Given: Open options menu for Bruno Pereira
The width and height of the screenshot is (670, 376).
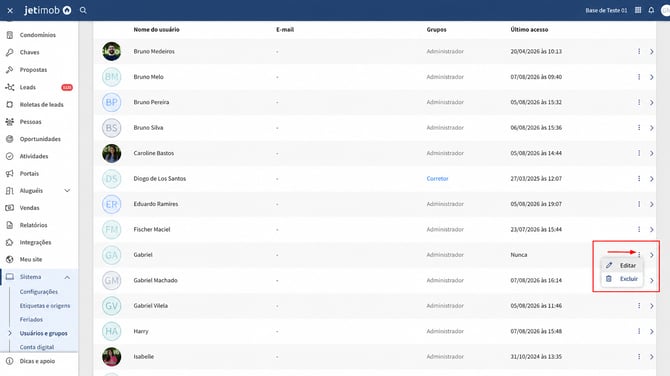Looking at the screenshot, I should (639, 102).
